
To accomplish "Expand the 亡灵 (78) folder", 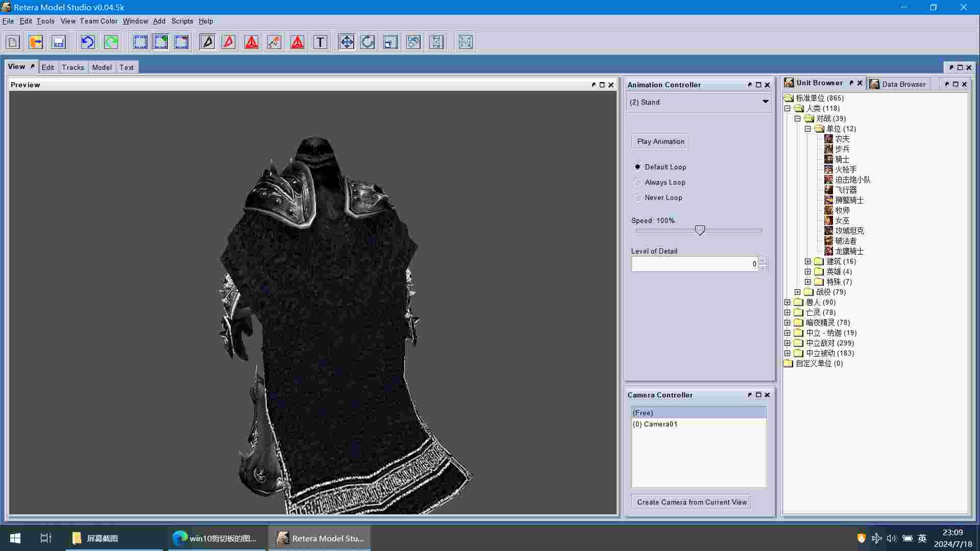I will click(x=788, y=312).
